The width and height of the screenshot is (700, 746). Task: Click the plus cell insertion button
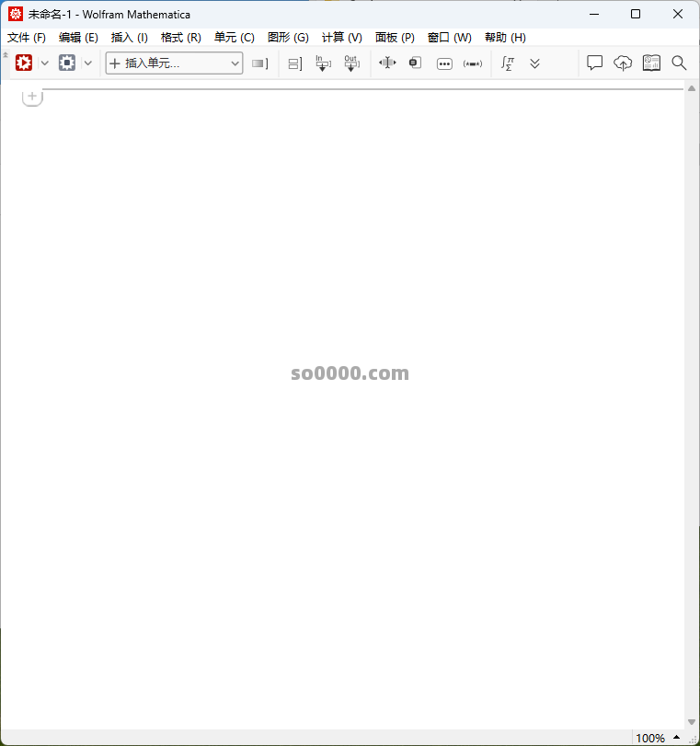32,96
